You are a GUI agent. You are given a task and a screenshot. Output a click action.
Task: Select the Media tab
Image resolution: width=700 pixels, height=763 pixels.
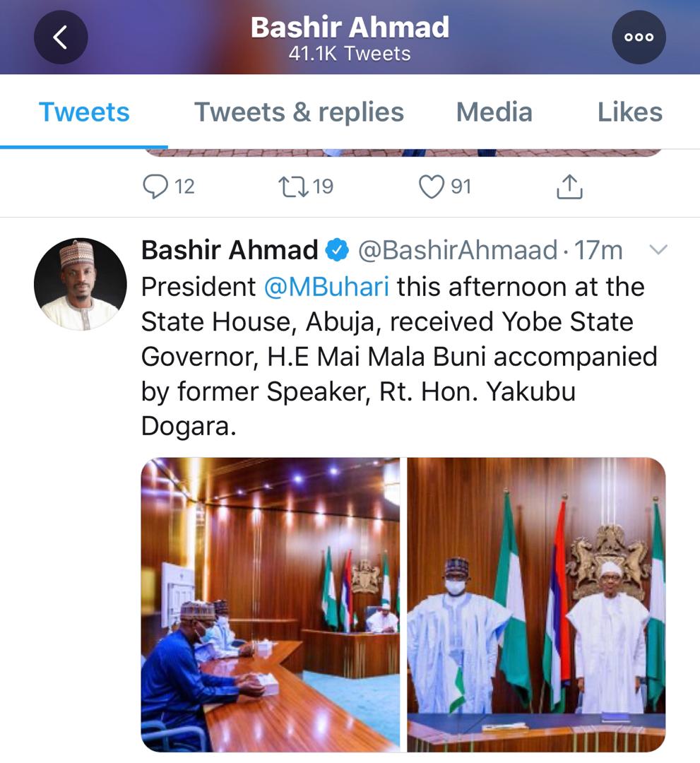pos(494,112)
